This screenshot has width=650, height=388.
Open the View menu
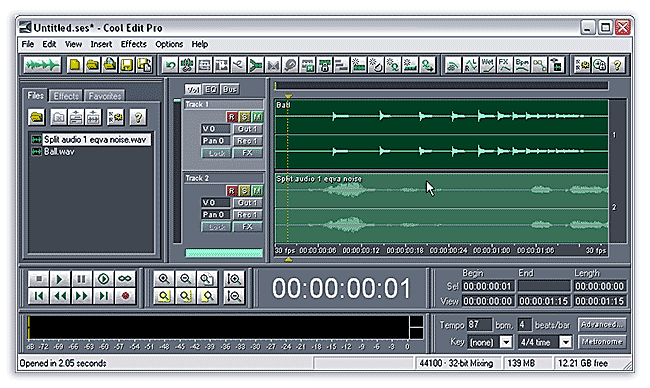(73, 44)
